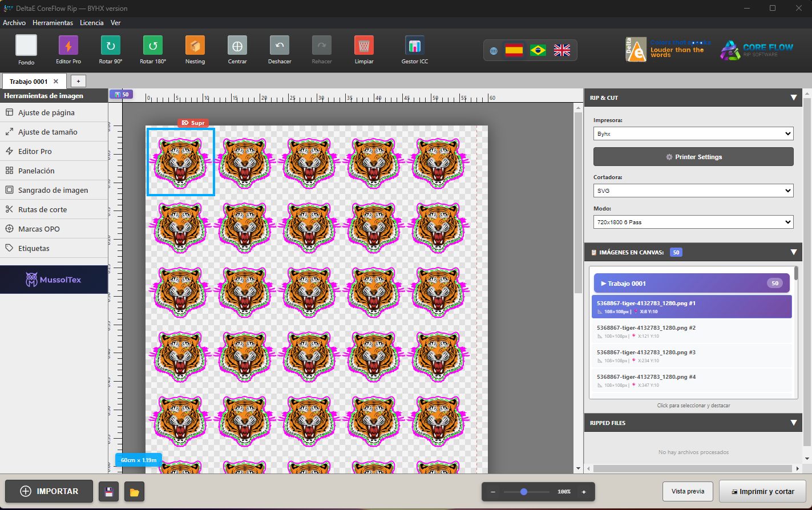Select tiger image #1 in the list
812x510 pixels.
pyautogui.click(x=692, y=307)
